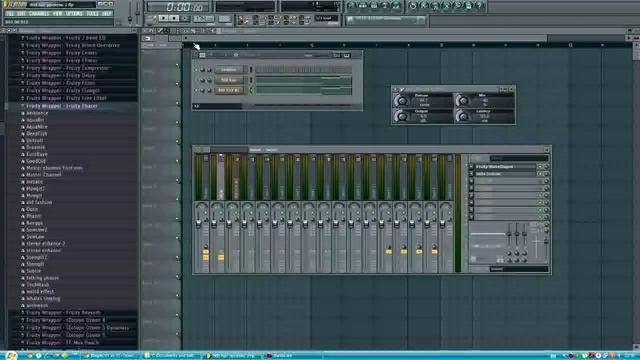Select the weird effect preset
Viewport: 640px width, 360px height.
(x=40, y=291)
